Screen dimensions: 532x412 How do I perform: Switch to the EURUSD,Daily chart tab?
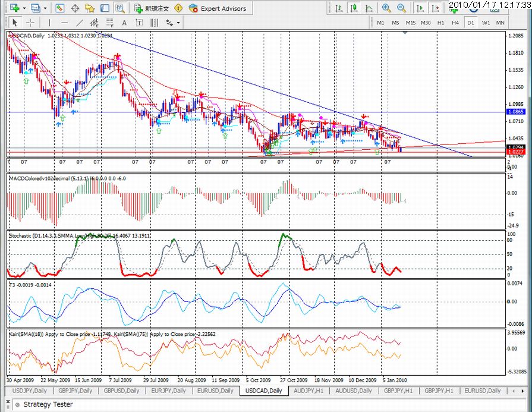pos(215,391)
